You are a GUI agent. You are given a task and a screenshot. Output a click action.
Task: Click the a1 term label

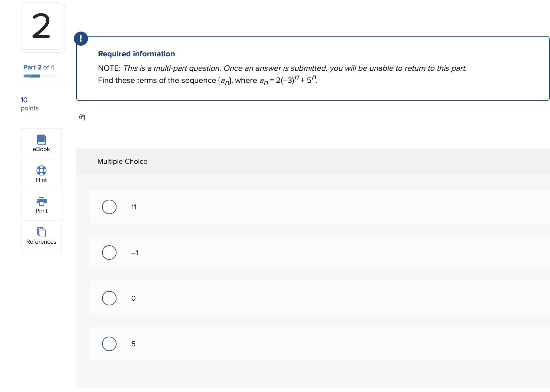tap(82, 117)
